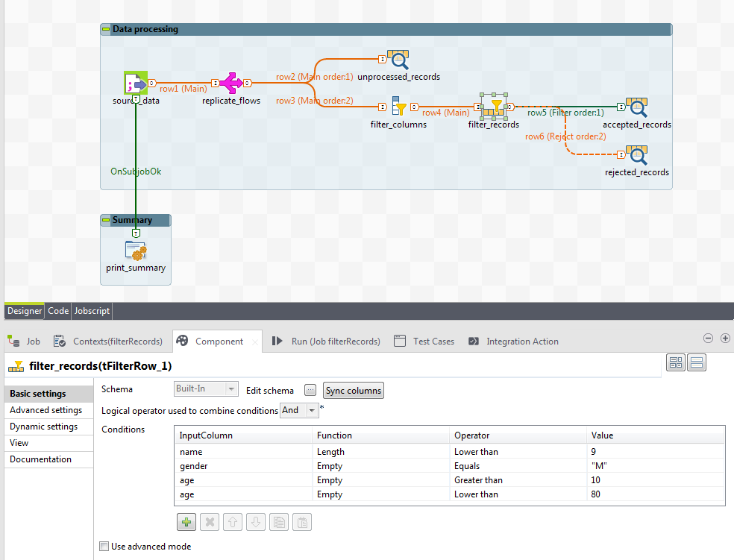This screenshot has height=560, width=734.
Task: Select the filter_columns component icon
Action: [398, 107]
